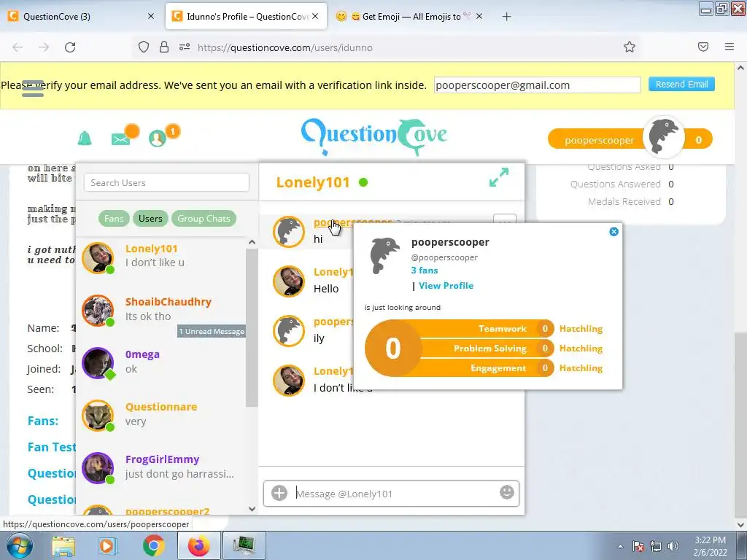Click the tracking protection shield icon

[x=144, y=47]
